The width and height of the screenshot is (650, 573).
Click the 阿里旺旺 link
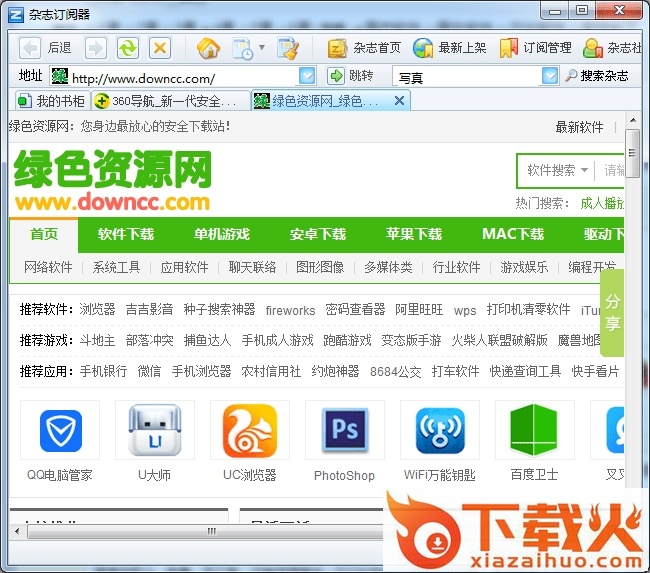[419, 309]
